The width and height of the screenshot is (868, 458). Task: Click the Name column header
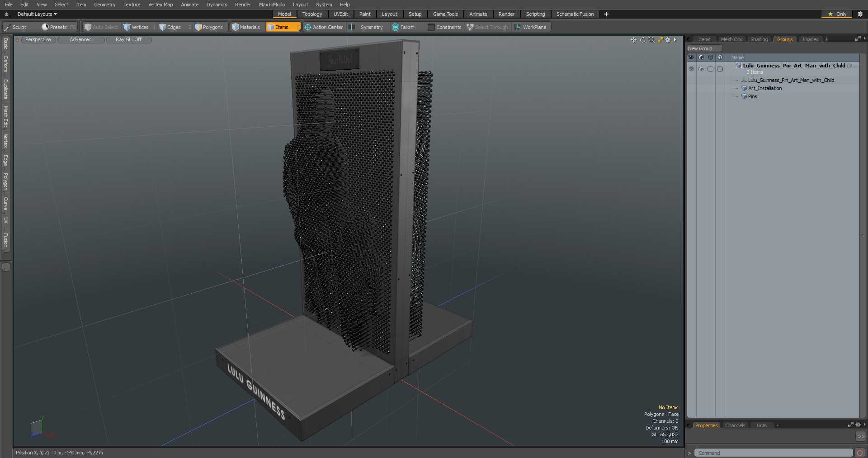(x=737, y=57)
